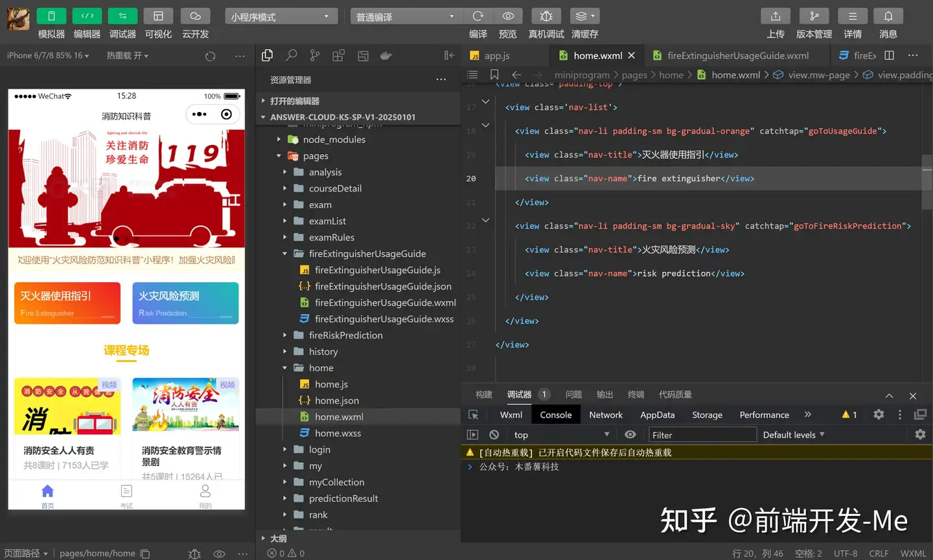933x560 pixels.
Task: Open project details (详情)
Action: pyautogui.click(x=853, y=16)
